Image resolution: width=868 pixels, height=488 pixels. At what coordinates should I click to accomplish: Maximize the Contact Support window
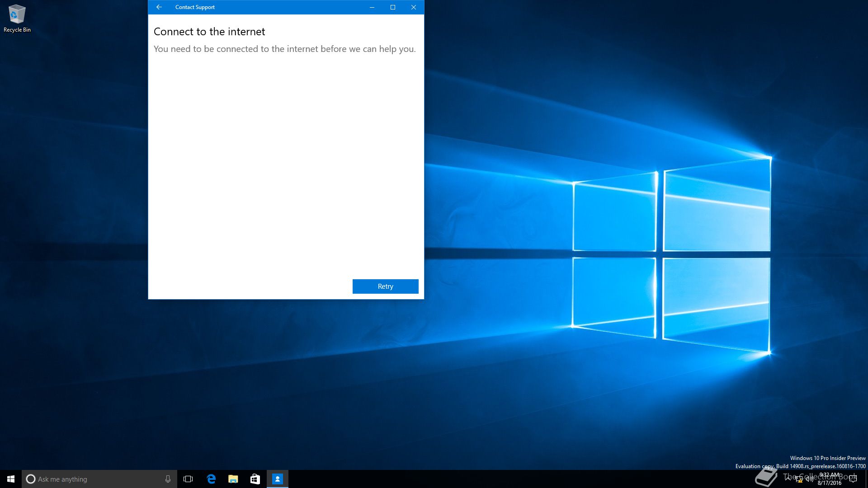[393, 7]
